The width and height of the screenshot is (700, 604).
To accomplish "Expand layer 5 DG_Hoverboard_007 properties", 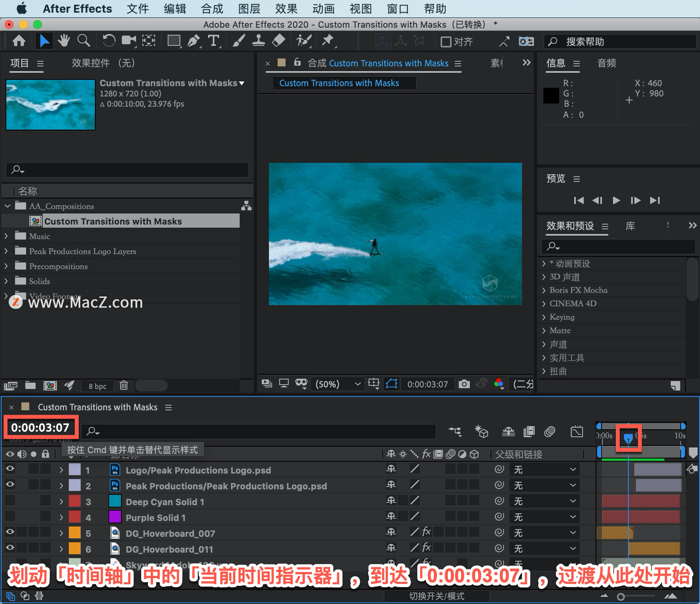I will [61, 533].
